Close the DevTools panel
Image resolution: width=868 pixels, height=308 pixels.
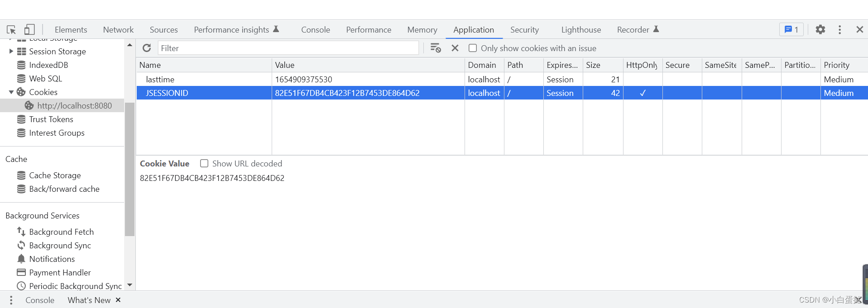859,29
